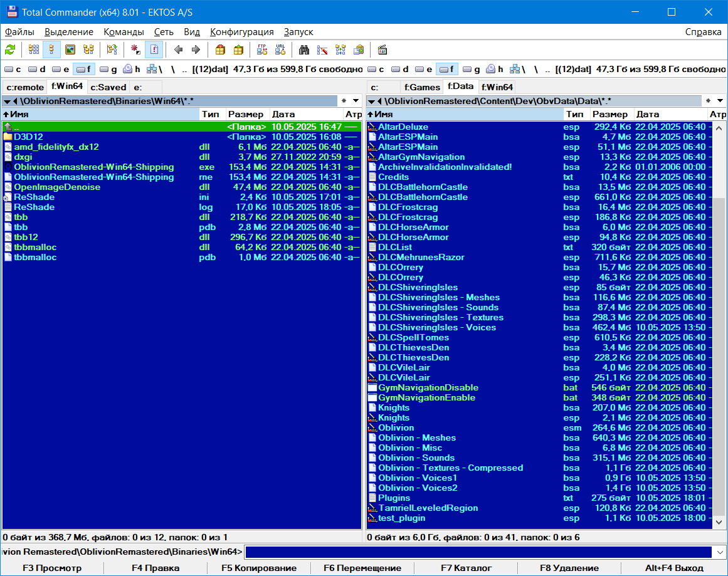
Task: Show the directory tree view icon
Action: [x=88, y=50]
